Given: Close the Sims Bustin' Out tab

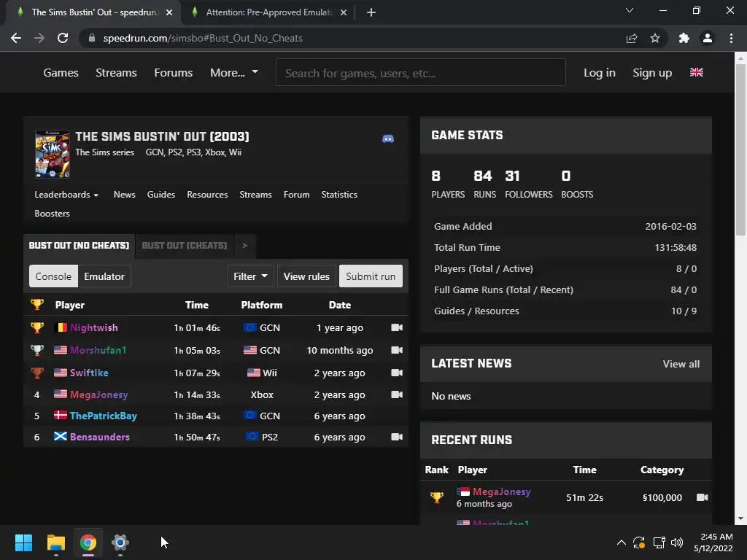Looking at the screenshot, I should point(169,12).
